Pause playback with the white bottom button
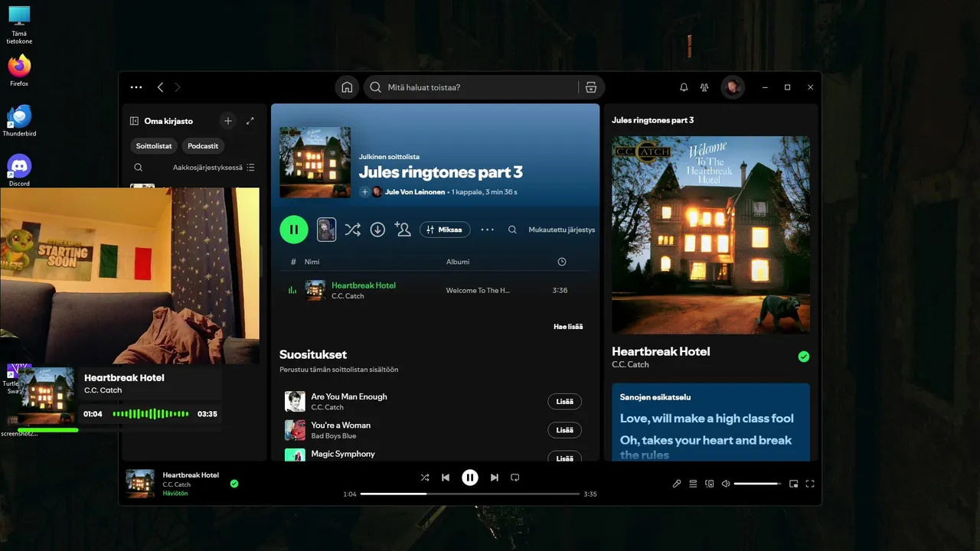This screenshot has width=980, height=551. [470, 478]
